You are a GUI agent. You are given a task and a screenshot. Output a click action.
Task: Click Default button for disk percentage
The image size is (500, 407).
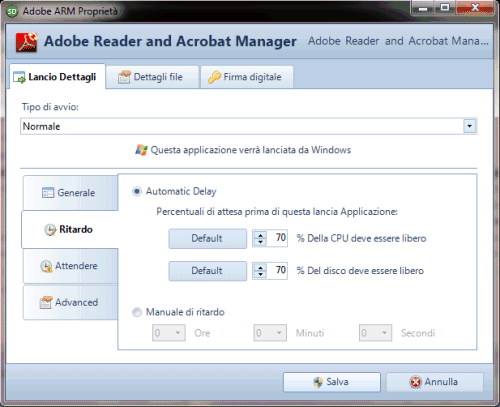point(207,271)
